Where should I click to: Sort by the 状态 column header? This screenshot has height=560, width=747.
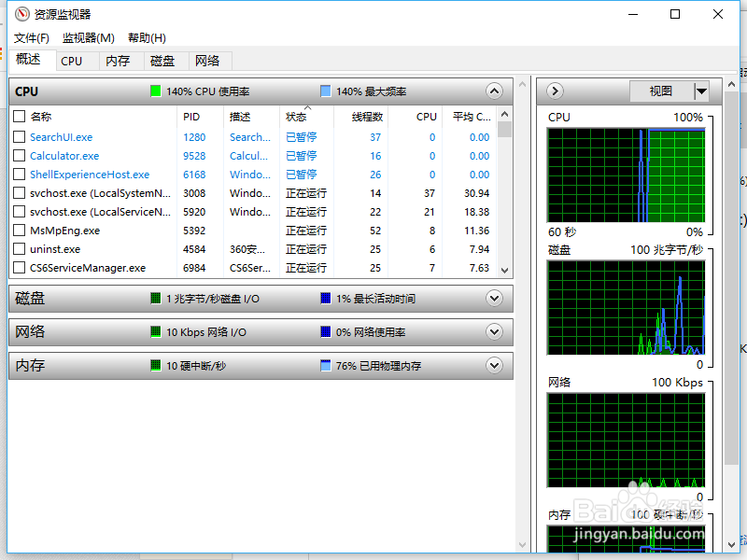click(306, 117)
